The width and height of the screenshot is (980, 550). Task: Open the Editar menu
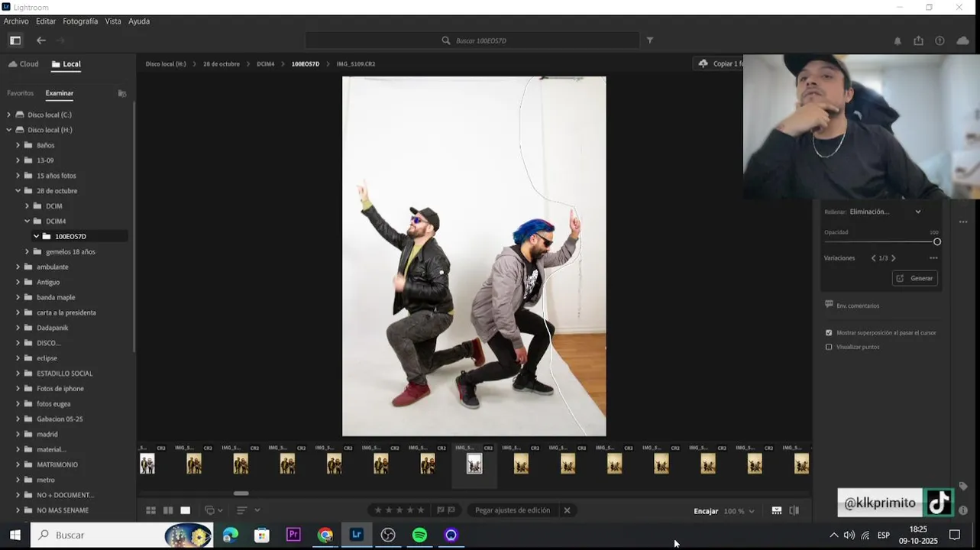tap(46, 21)
